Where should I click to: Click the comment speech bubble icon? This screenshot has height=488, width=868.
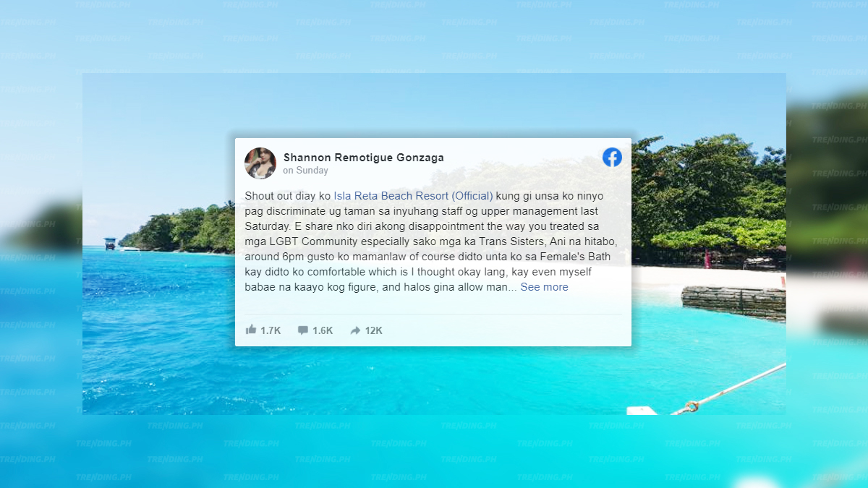click(303, 330)
